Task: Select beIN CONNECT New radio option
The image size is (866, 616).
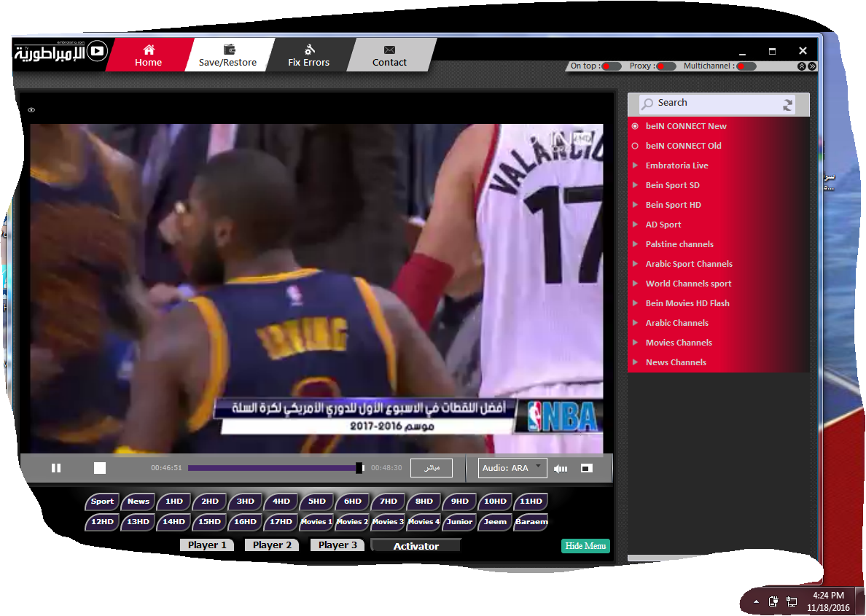Action: 635,127
